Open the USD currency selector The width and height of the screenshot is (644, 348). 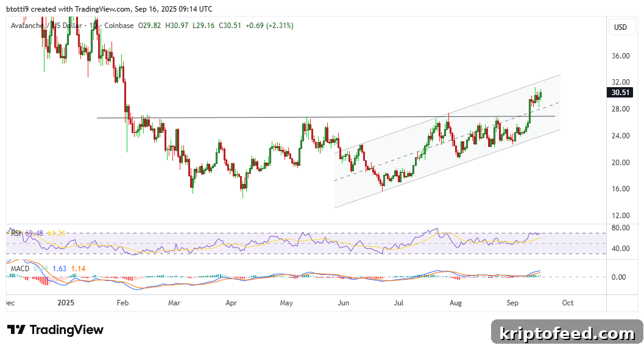pos(620,27)
